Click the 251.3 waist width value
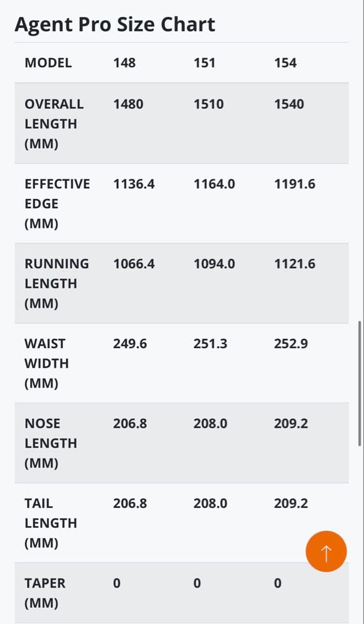The height and width of the screenshot is (624, 364). (x=210, y=344)
